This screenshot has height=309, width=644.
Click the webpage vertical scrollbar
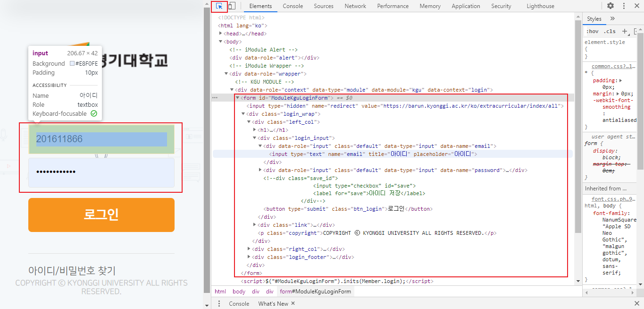(207, 151)
